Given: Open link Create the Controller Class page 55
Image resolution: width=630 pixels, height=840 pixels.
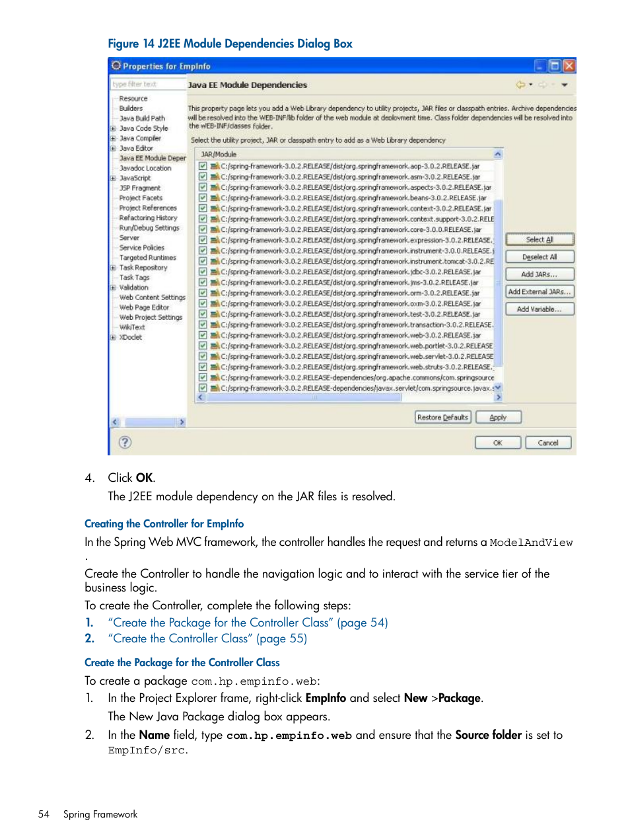Looking at the screenshot, I should pyautogui.click(x=208, y=638).
